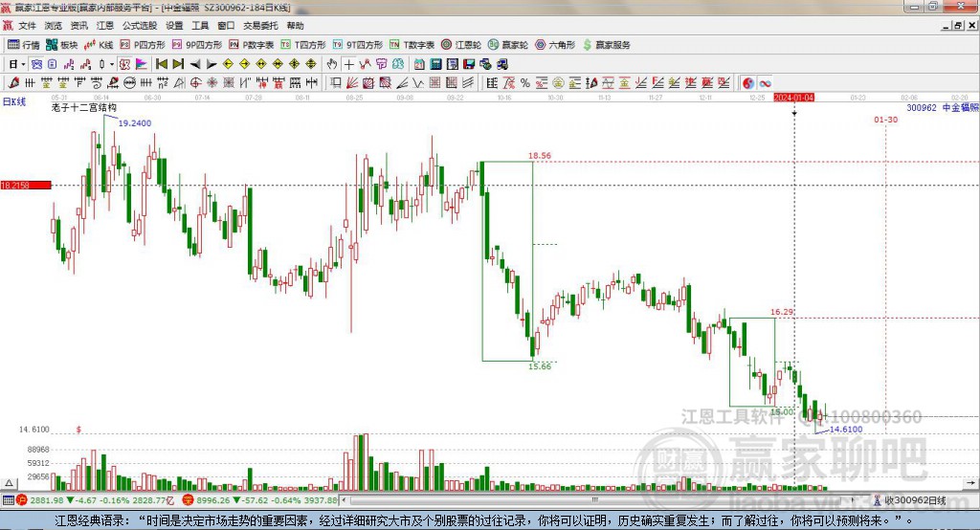The height and width of the screenshot is (530, 980).
Task: Expand the 日 period dropdown arrow
Action: (x=23, y=64)
